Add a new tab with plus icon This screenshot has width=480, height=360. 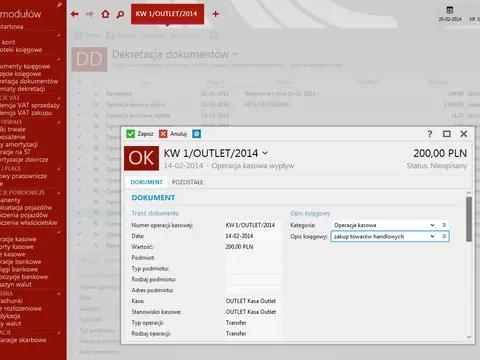click(216, 14)
